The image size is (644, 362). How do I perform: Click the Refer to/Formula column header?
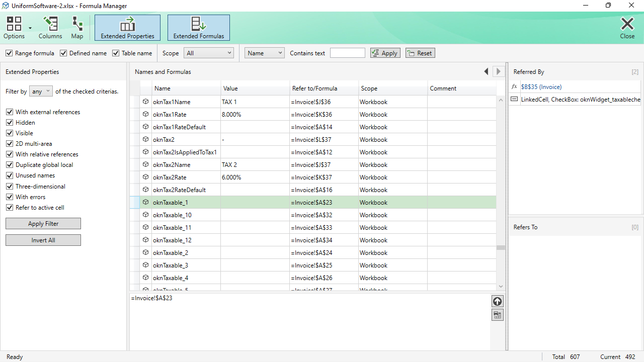coord(324,88)
